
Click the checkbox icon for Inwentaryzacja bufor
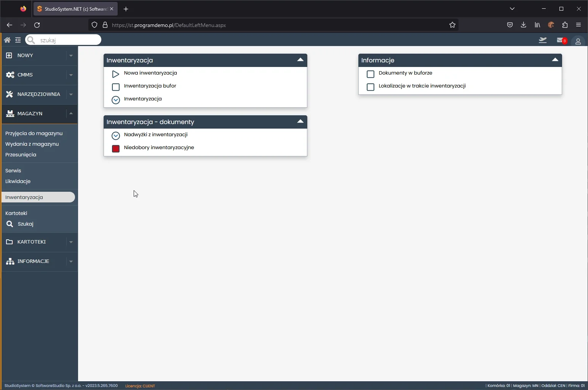coord(116,87)
